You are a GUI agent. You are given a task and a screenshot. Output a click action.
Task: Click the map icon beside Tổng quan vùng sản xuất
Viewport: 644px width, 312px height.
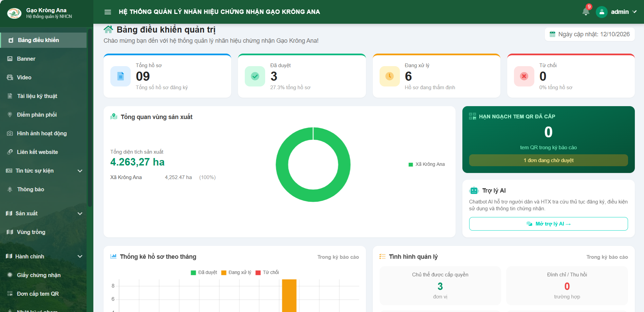click(x=114, y=117)
